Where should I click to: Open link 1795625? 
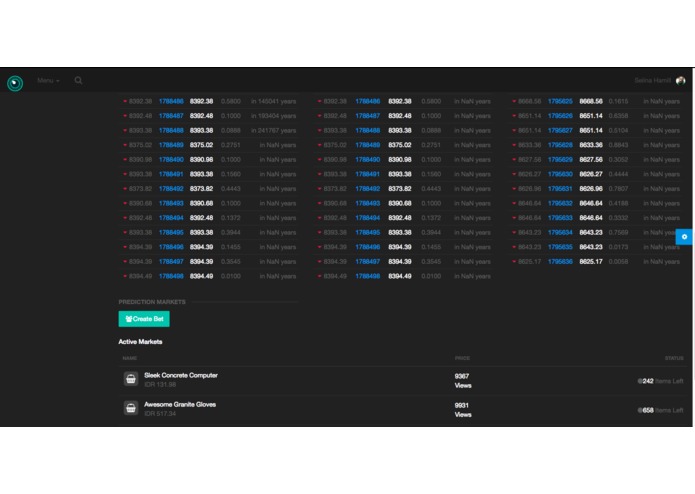[x=560, y=101]
